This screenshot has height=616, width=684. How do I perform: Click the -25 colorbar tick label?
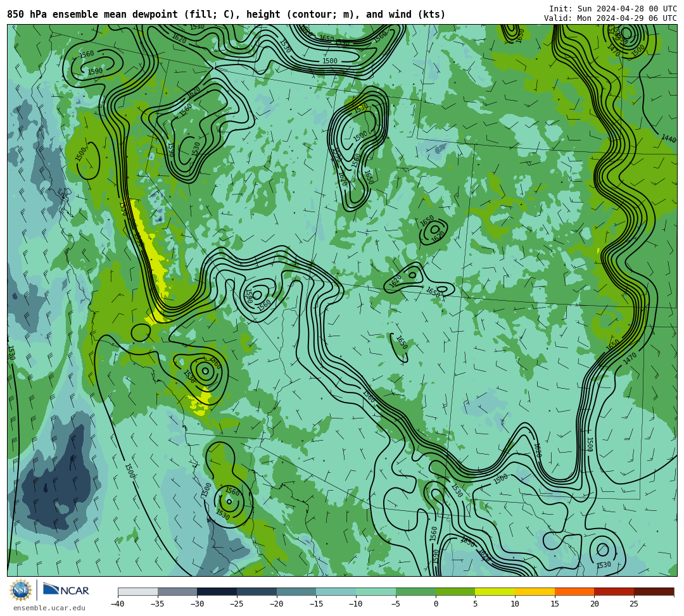click(237, 604)
